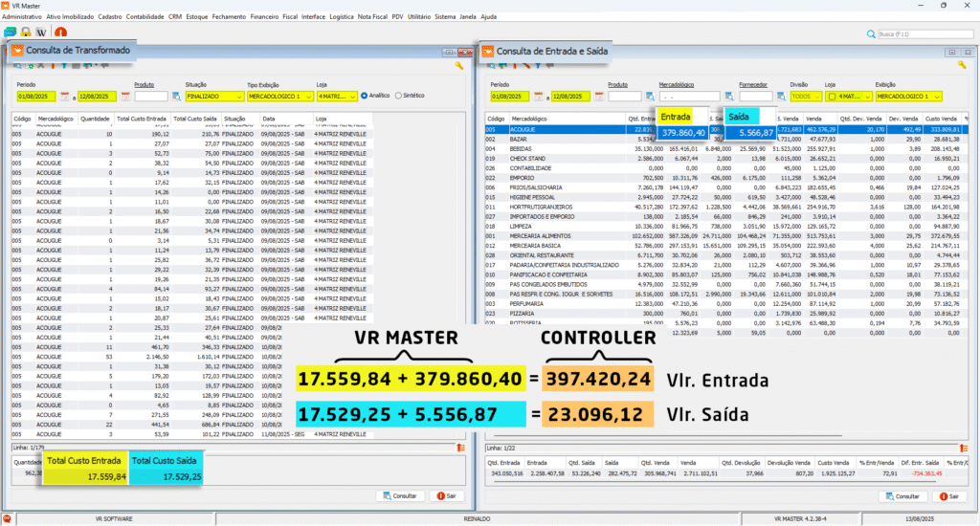Screen dimensions: 980x526
Task: Open the Financeiro menu
Action: tap(264, 17)
